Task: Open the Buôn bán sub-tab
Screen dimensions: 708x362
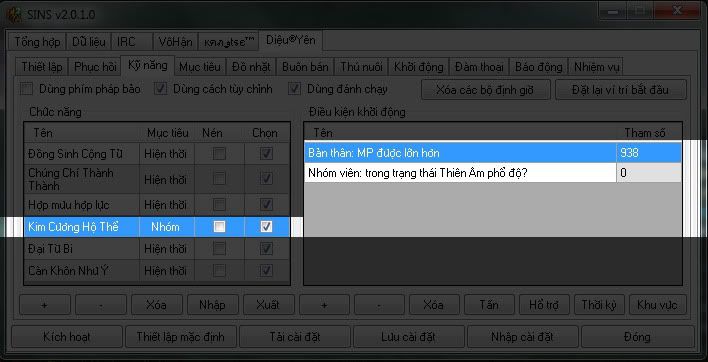Action: click(305, 67)
